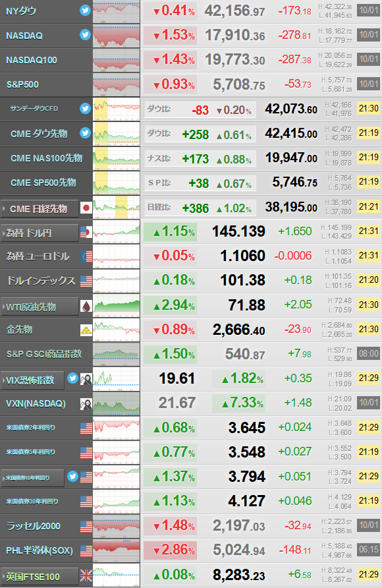Click the flag icon beside 為替 ドル円

pos(86,233)
